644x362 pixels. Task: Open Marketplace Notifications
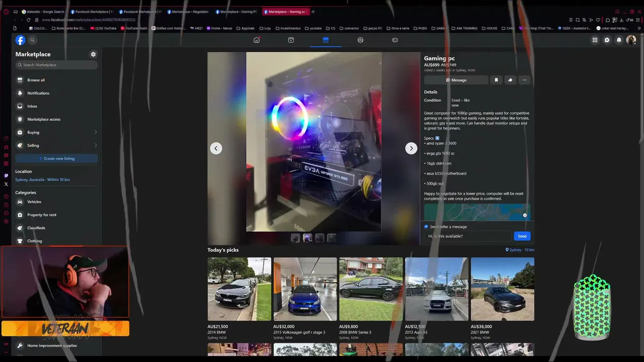click(x=56, y=93)
